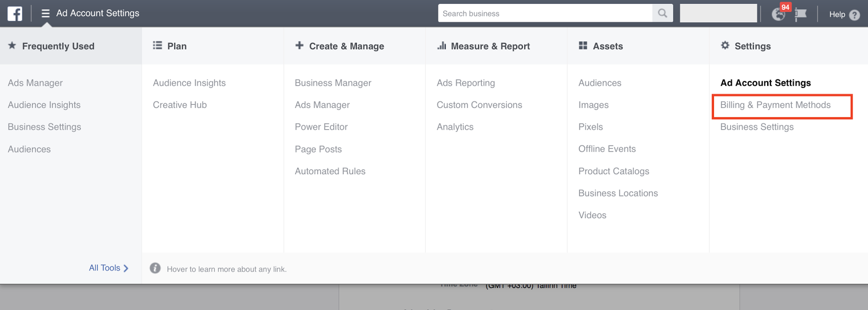The image size is (868, 310).
Task: Select Power Editor under Create & Manage
Action: [321, 127]
